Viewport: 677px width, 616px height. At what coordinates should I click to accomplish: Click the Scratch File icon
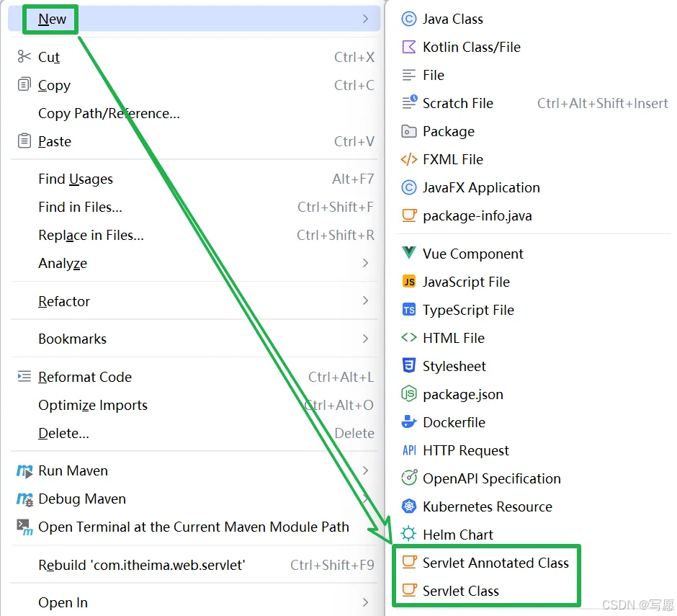409,103
